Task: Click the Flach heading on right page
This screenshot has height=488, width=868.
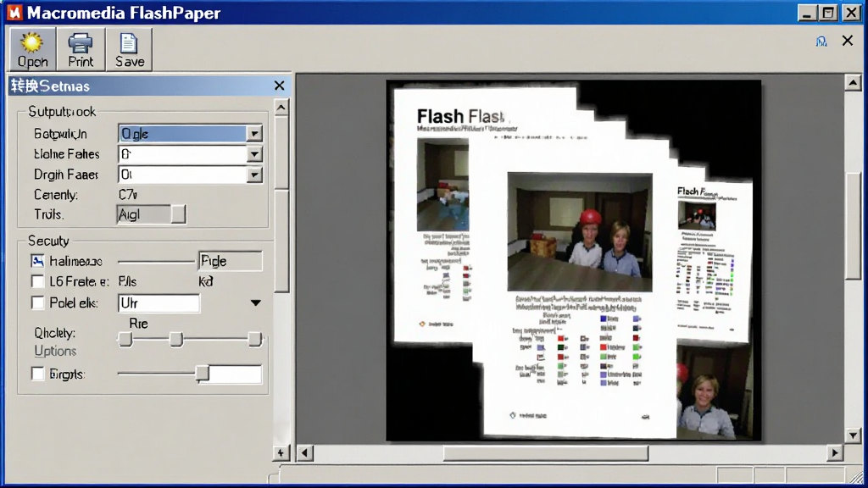Action: pos(698,192)
